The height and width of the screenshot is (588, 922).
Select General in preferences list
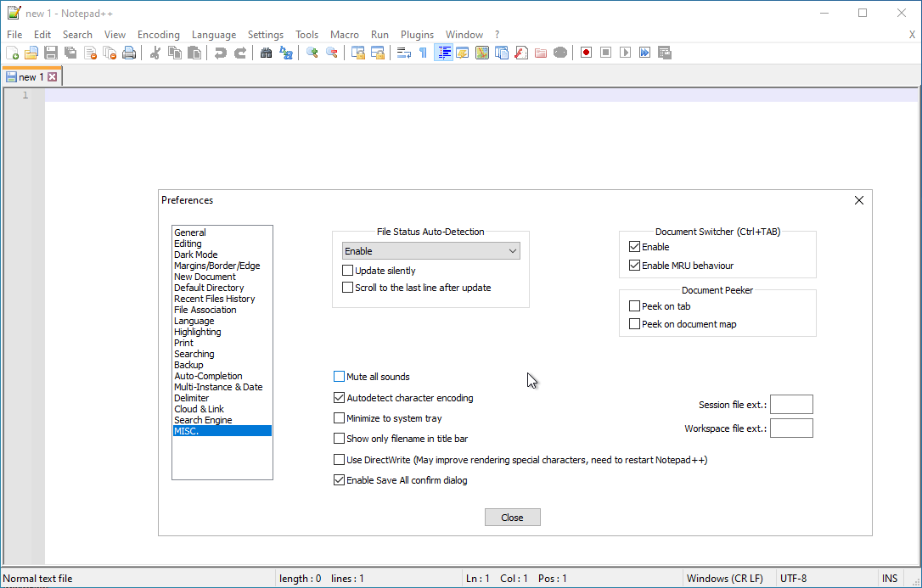pos(222,232)
